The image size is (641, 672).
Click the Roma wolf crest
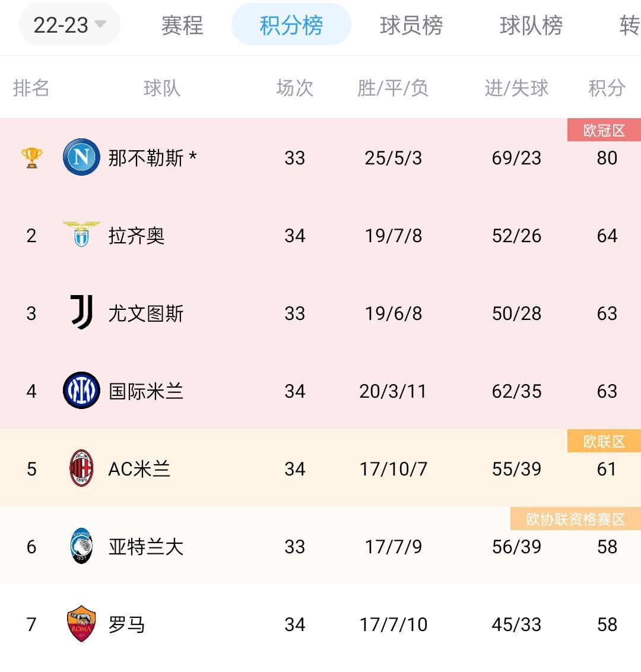tap(81, 623)
